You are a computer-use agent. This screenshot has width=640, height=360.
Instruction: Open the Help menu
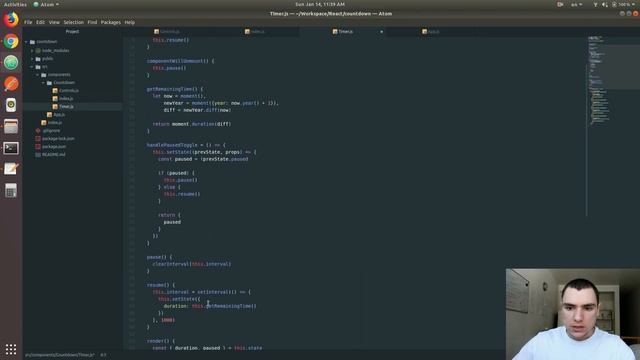(x=130, y=22)
